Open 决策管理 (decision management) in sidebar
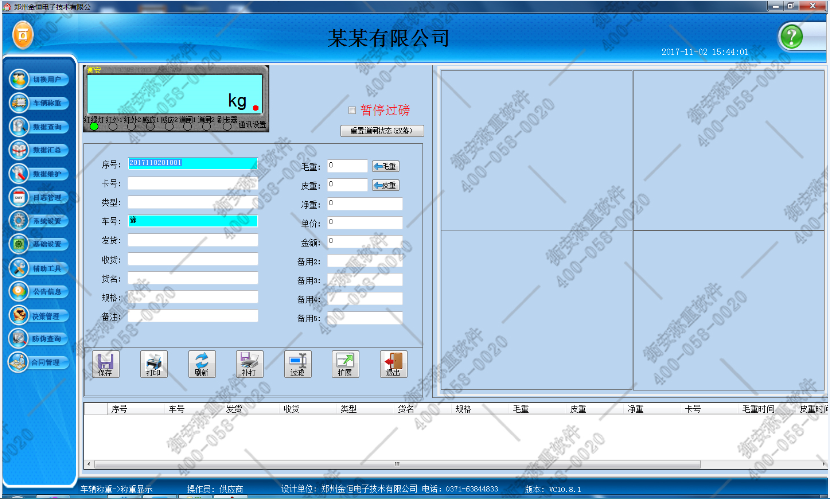The image size is (830, 499). point(39,316)
